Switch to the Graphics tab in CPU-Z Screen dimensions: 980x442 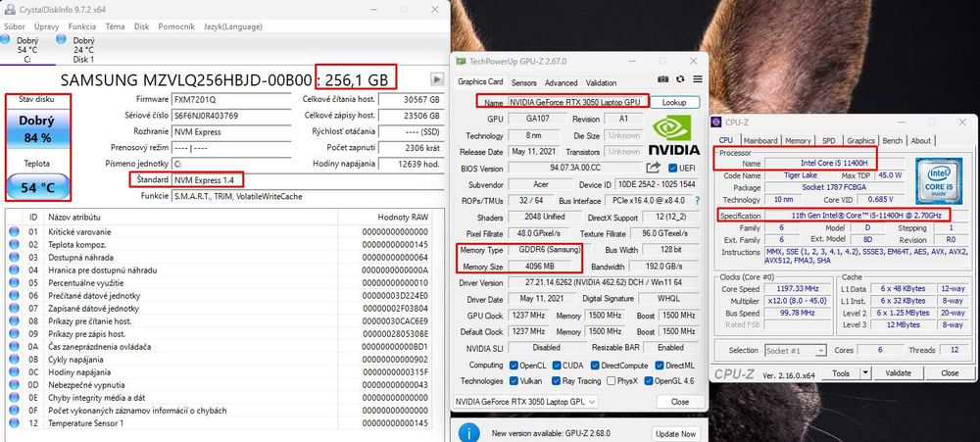[860, 141]
